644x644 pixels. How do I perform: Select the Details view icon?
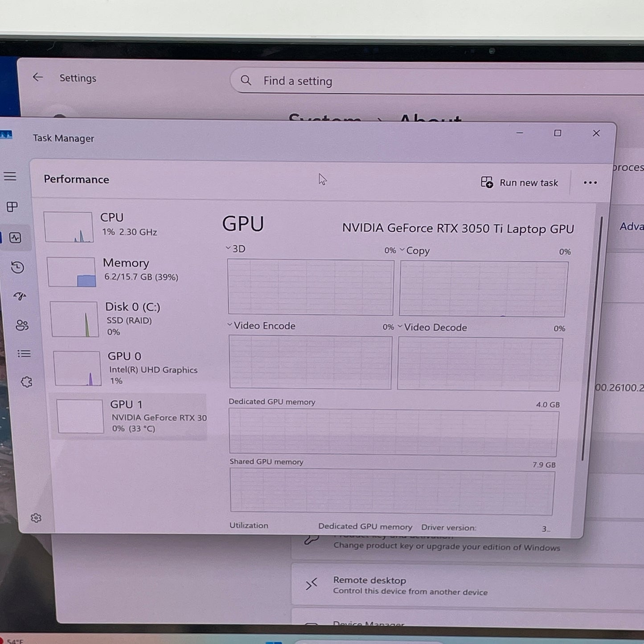click(24, 354)
